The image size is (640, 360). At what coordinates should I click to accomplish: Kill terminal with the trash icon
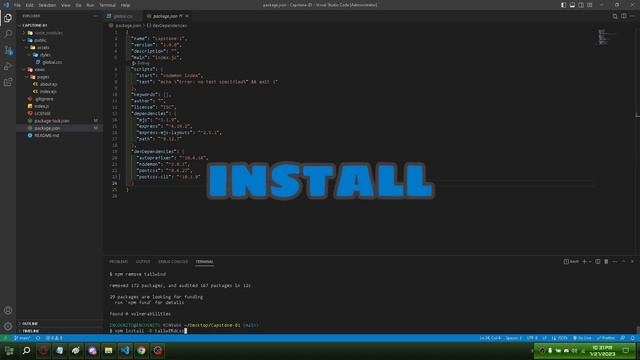pyautogui.click(x=606, y=261)
